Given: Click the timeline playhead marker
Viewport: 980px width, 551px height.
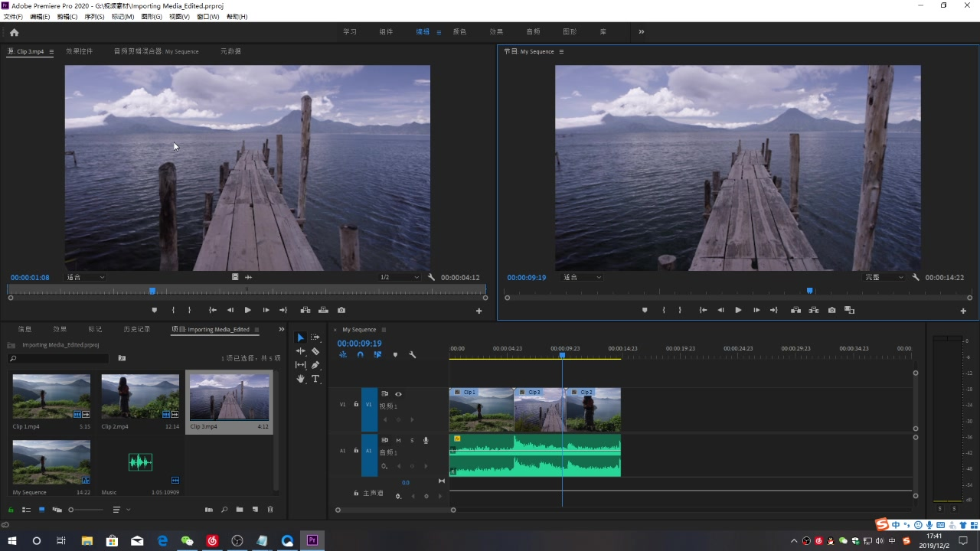Looking at the screenshot, I should click(562, 355).
